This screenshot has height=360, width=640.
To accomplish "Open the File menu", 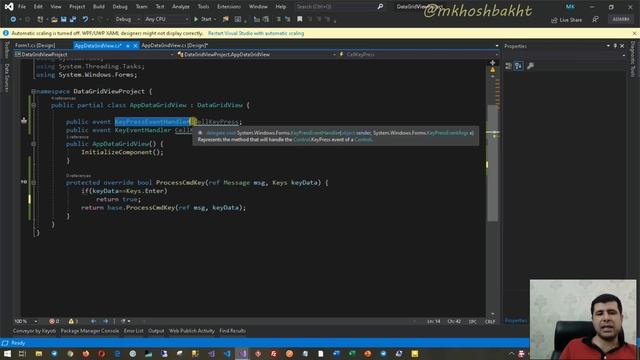I will 22,7.
